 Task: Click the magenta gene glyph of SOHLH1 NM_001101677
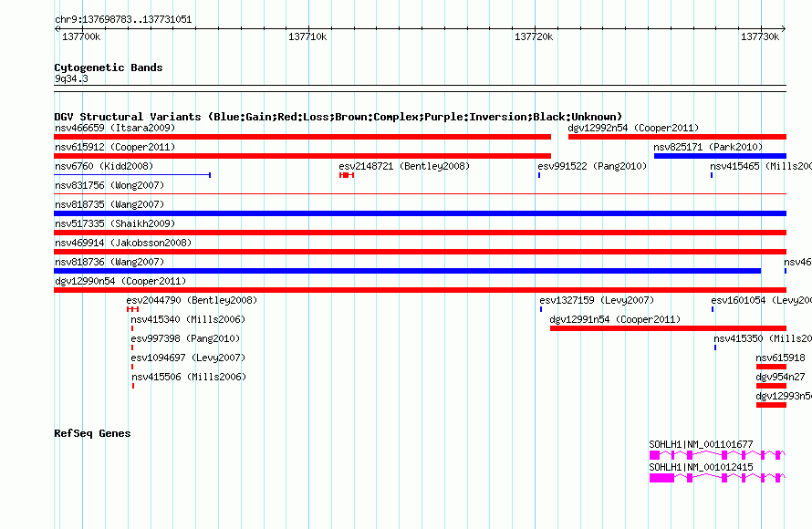(718, 455)
